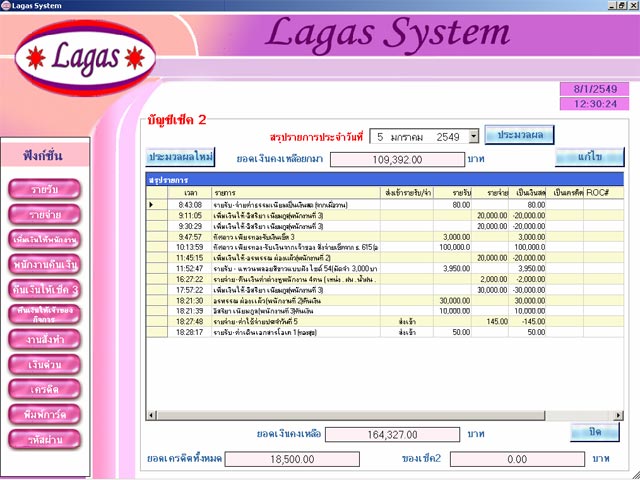Open the date picker dropdown arrow
Viewport: 640px width, 480px height.
473,136
